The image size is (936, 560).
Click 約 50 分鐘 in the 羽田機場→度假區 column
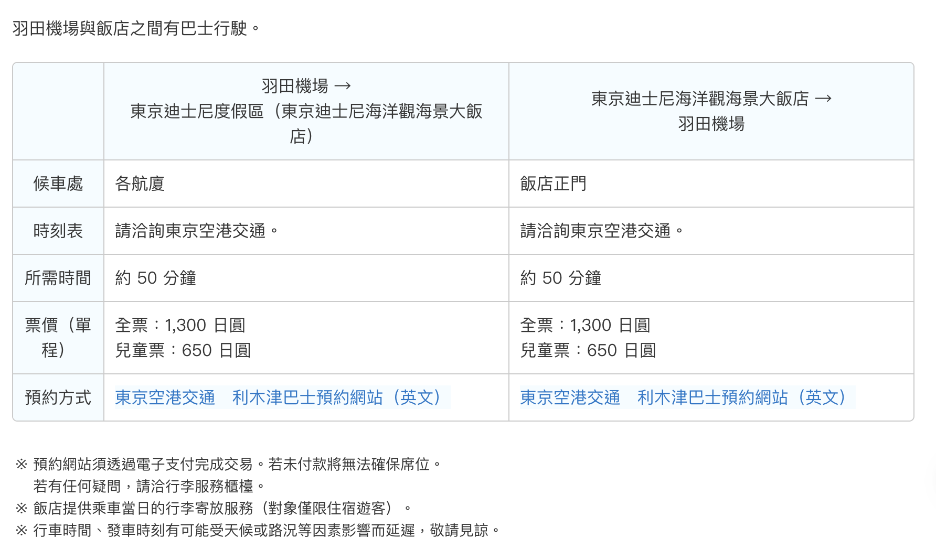click(x=155, y=278)
